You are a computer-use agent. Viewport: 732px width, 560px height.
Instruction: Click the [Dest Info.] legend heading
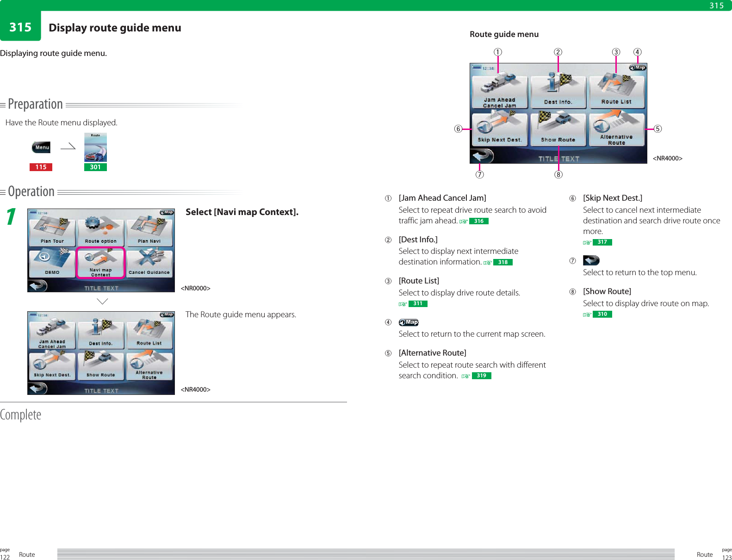(x=418, y=239)
